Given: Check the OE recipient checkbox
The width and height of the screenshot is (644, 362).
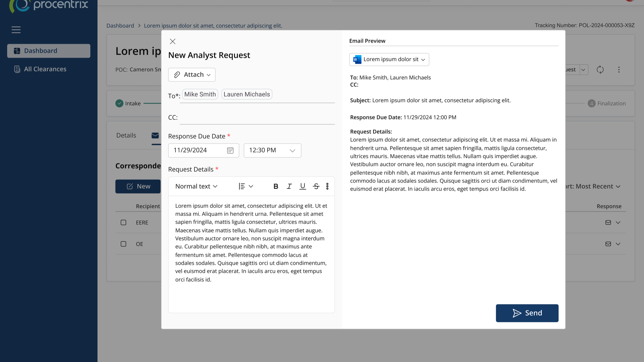Looking at the screenshot, I should (x=123, y=244).
